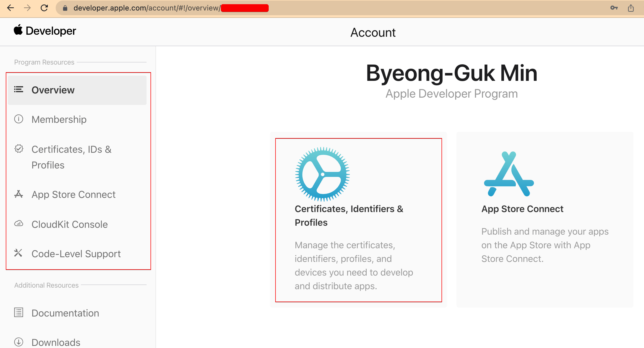The image size is (644, 348).
Task: Open Membership in the sidebar
Action: 77,119
